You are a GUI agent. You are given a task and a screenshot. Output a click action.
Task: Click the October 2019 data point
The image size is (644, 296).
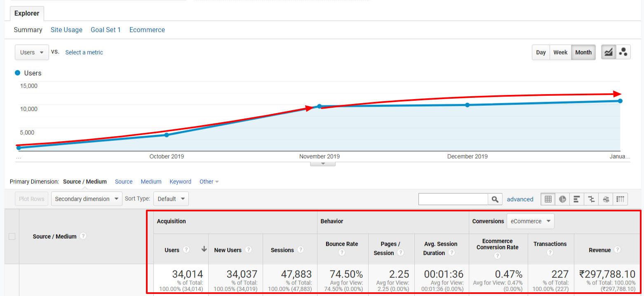(167, 135)
